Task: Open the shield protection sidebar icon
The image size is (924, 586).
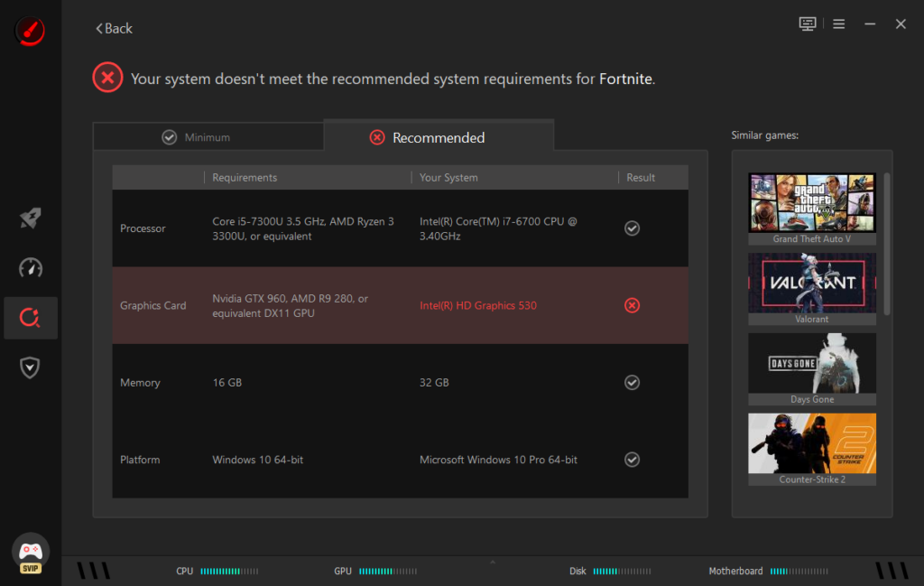Action: coord(30,367)
